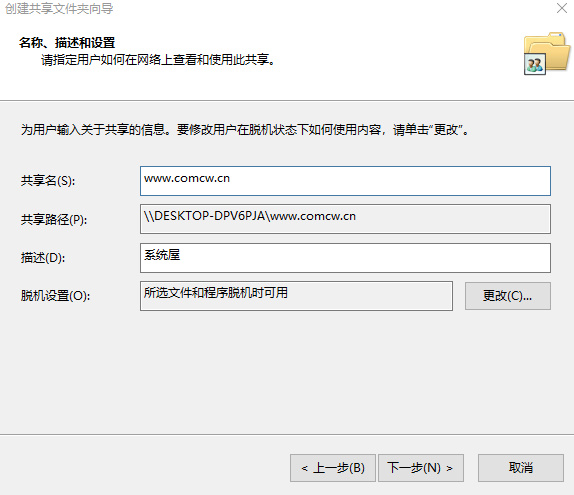Click the 共享路径 read-only field
The image size is (574, 495).
point(345,219)
